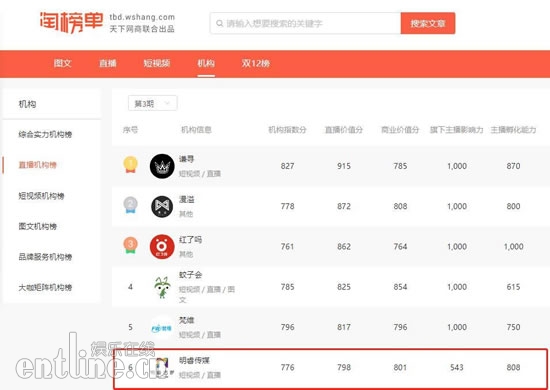Focus the keyword search input field
Viewport: 550px width, 390px height.
click(305, 23)
